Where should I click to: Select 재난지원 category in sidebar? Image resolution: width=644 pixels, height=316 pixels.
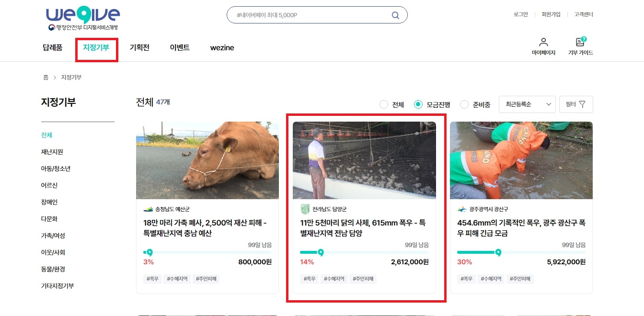52,152
